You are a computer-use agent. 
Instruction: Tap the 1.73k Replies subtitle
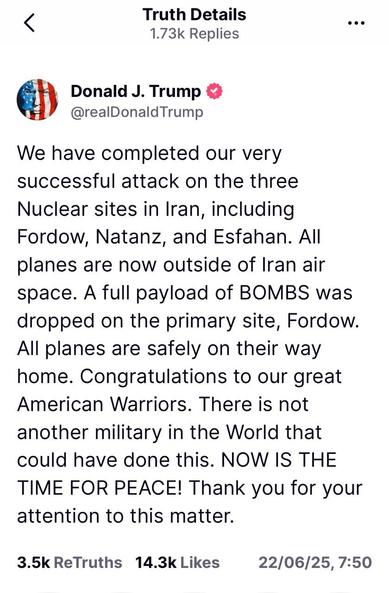pos(195,34)
